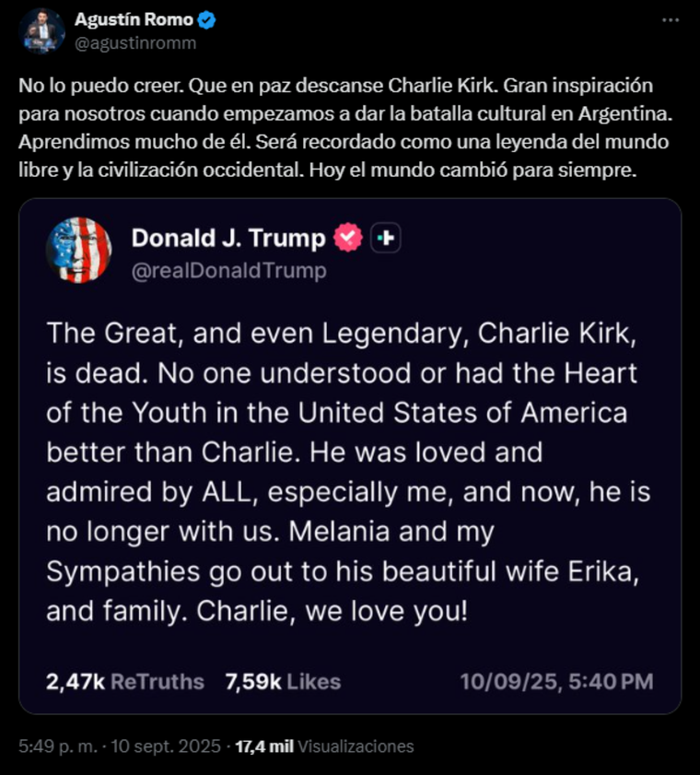Image resolution: width=700 pixels, height=775 pixels.
Task: Visit the @realDonaldTrump handle
Action: point(228,271)
